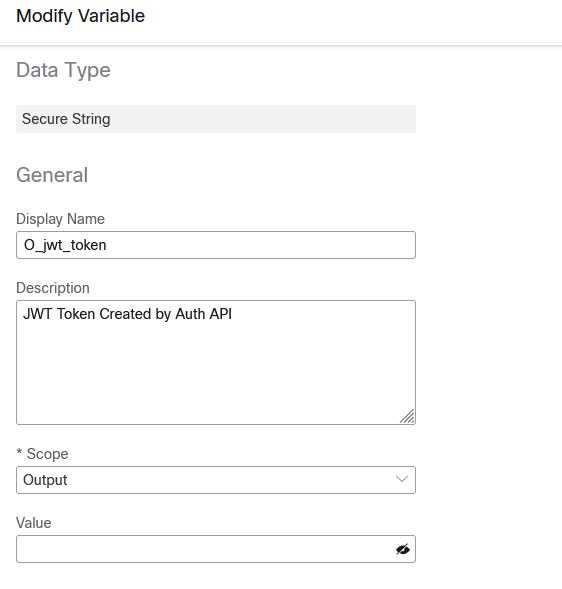Focus the Display Name input field
Image resolution: width=562 pixels, height=589 pixels.
pyautogui.click(x=216, y=245)
